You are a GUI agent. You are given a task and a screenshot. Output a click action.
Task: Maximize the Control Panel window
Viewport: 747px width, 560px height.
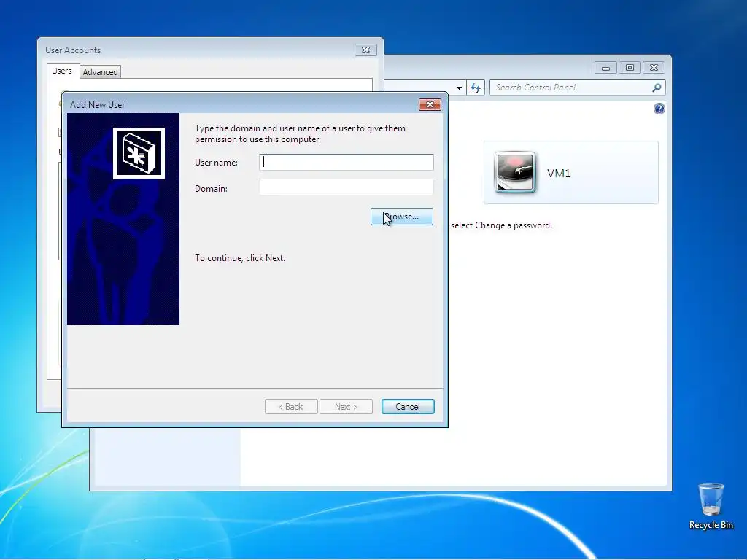click(630, 68)
